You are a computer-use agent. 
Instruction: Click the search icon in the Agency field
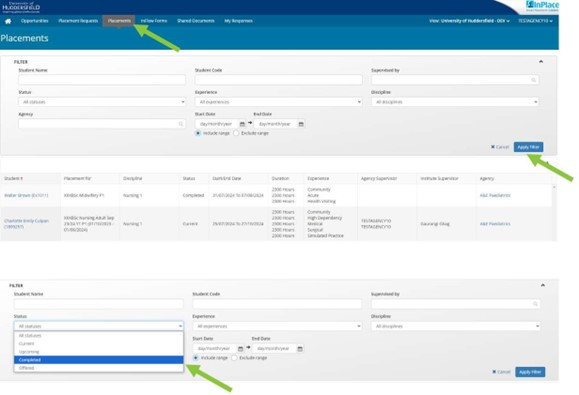click(181, 124)
